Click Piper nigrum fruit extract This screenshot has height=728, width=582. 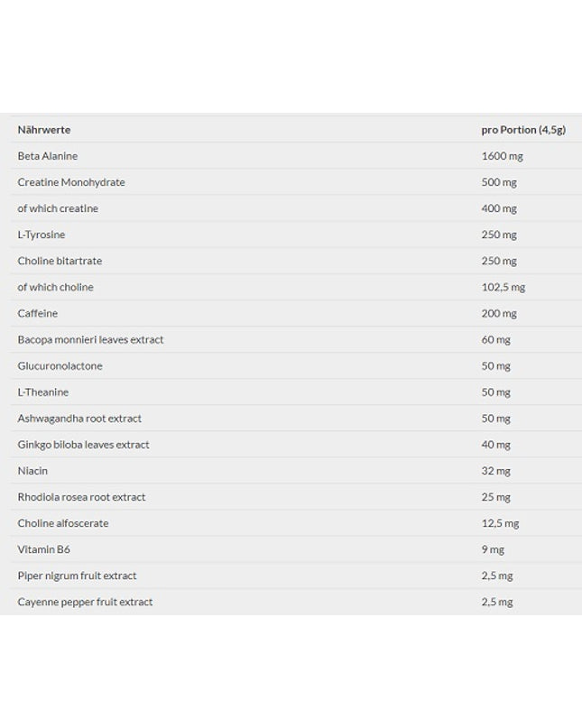77,576
